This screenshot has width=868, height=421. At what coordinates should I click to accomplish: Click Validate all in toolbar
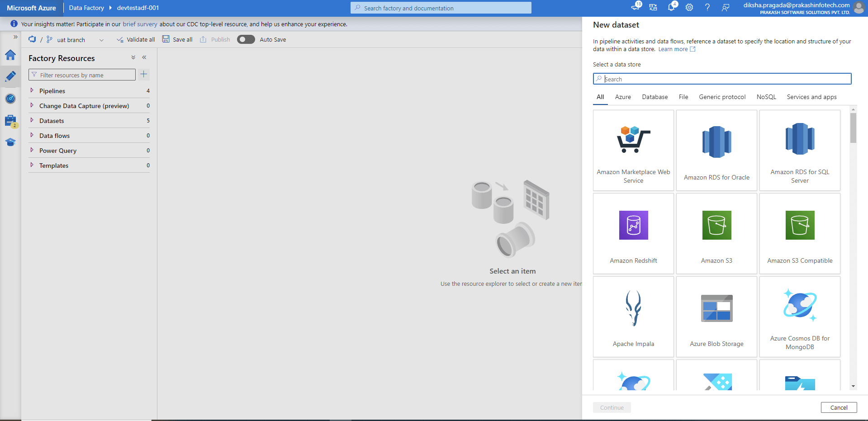pos(136,40)
